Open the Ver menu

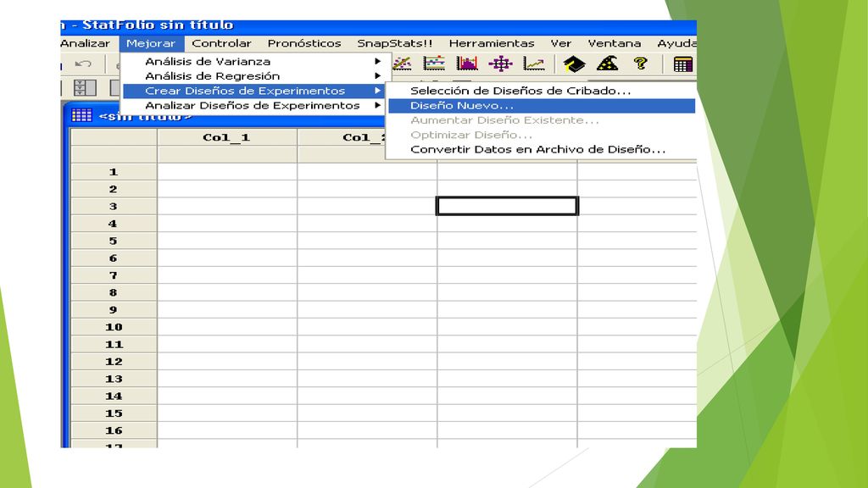pos(561,43)
